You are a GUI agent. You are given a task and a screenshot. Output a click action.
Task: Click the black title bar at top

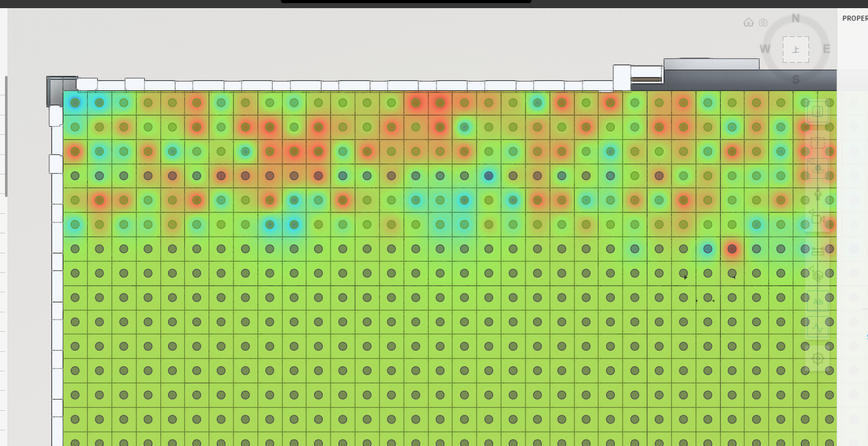click(407, 3)
